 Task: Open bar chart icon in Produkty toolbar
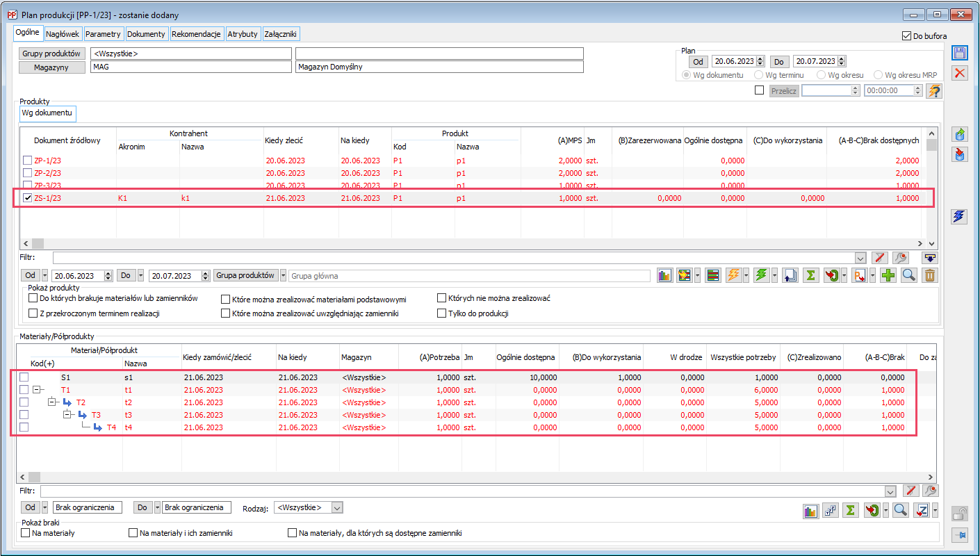[x=665, y=275]
